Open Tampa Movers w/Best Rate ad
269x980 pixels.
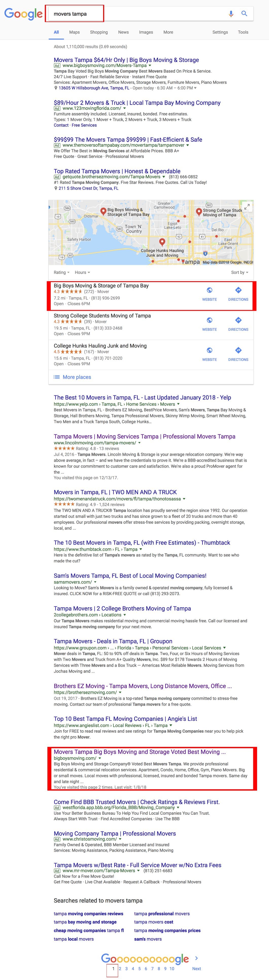[x=137, y=865]
